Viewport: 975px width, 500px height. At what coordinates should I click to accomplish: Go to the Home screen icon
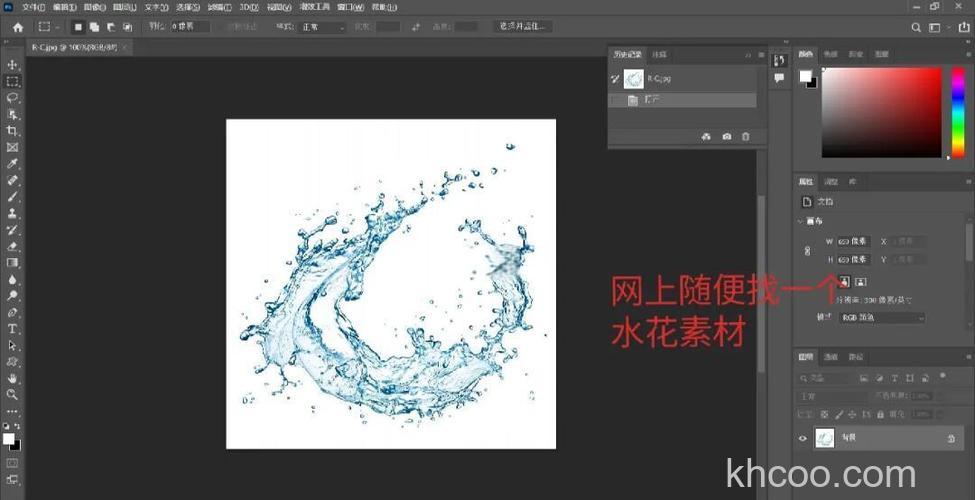(x=18, y=27)
